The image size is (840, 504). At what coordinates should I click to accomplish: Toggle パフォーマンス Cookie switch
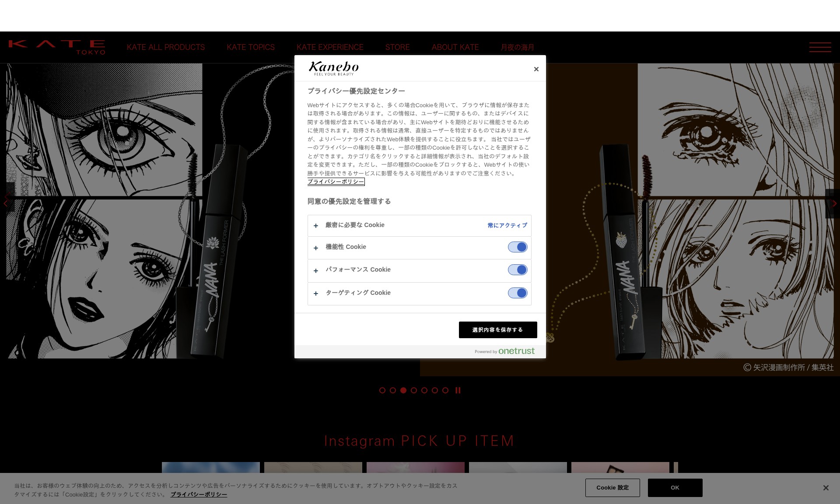pyautogui.click(x=518, y=270)
